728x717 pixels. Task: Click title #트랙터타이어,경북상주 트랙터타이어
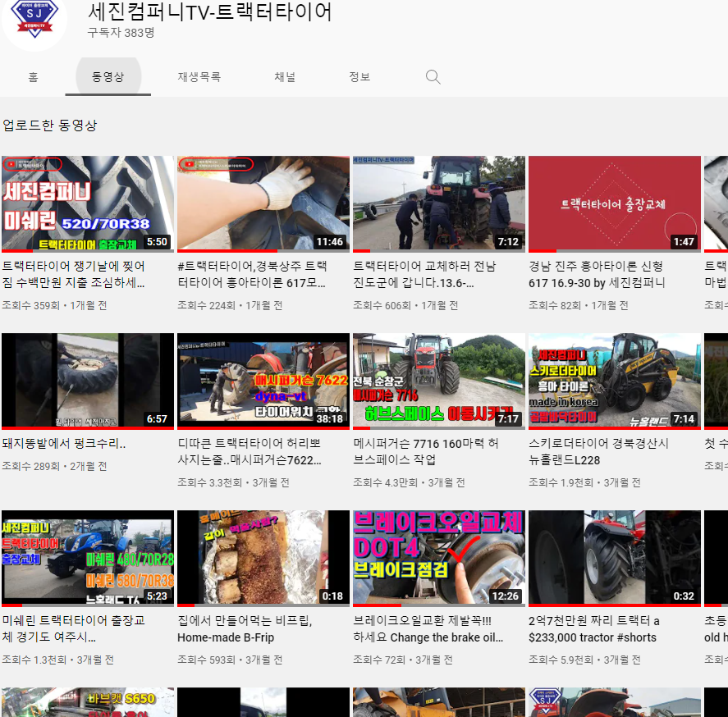pyautogui.click(x=252, y=274)
